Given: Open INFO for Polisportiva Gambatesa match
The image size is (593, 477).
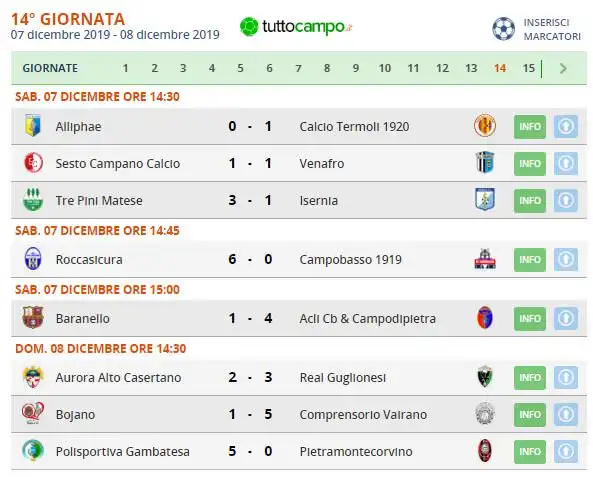Looking at the screenshot, I should (530, 452).
